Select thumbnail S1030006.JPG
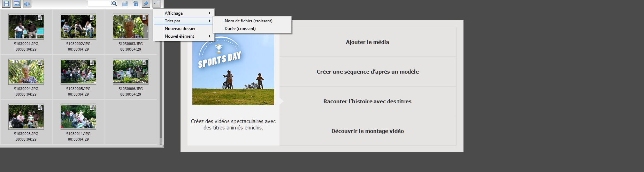Image resolution: width=644 pixels, height=172 pixels. (x=131, y=72)
